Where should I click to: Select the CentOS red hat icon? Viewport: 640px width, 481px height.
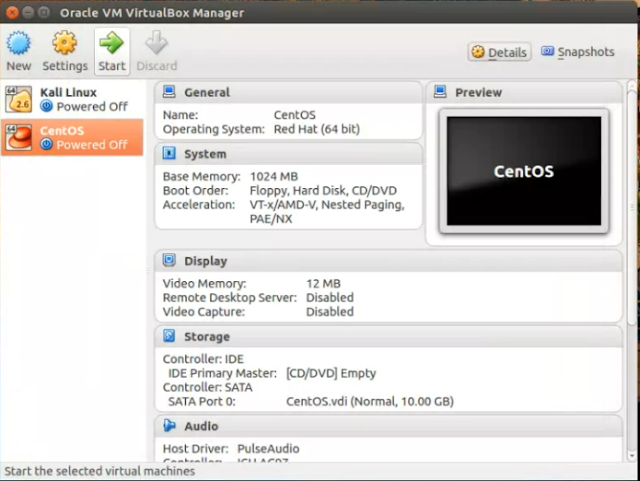pos(18,138)
